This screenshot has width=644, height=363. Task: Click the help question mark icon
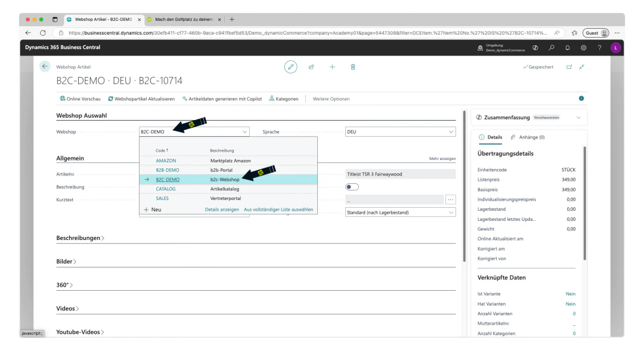(599, 48)
